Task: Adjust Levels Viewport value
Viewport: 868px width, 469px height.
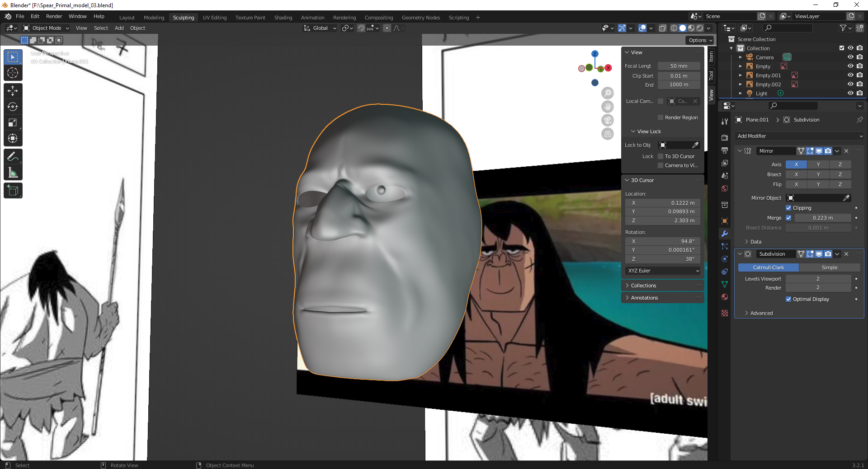Action: click(x=818, y=279)
